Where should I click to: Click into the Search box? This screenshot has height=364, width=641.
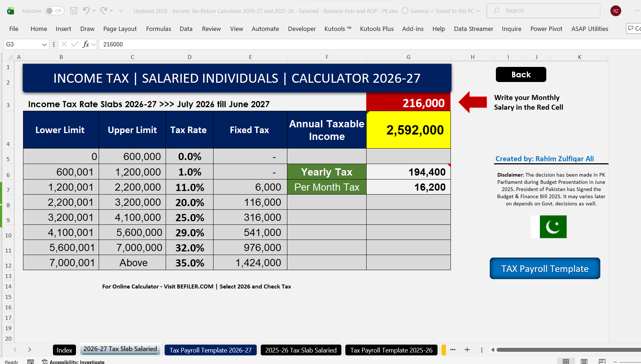pyautogui.click(x=543, y=11)
